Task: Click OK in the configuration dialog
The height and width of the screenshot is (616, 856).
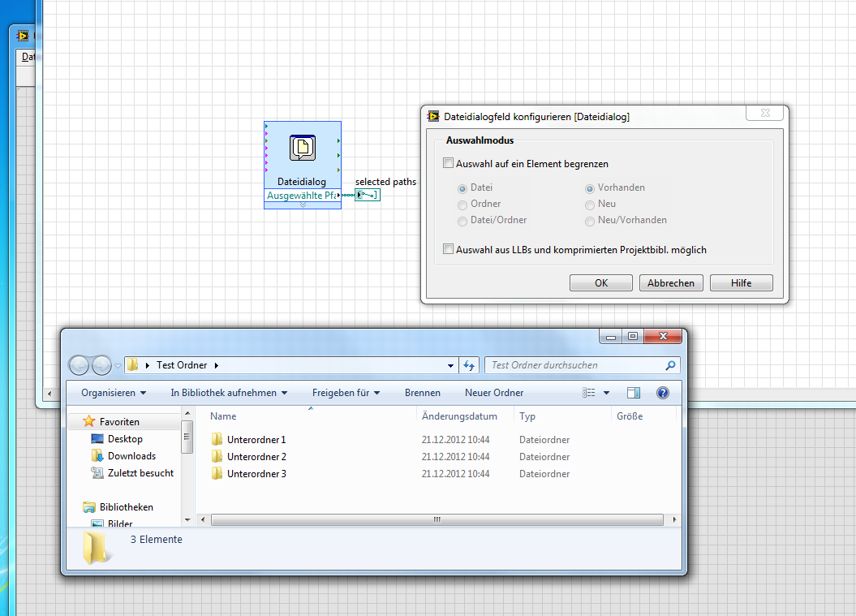Action: (x=601, y=283)
